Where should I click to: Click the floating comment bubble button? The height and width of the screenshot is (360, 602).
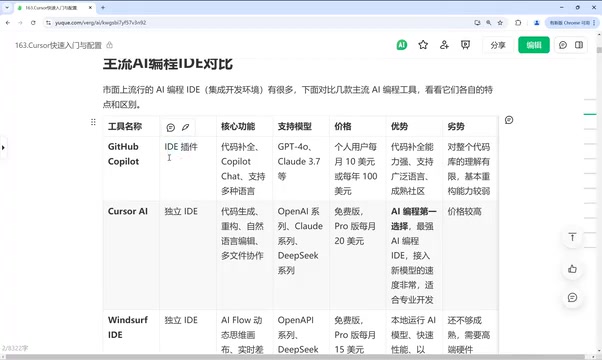[572, 297]
